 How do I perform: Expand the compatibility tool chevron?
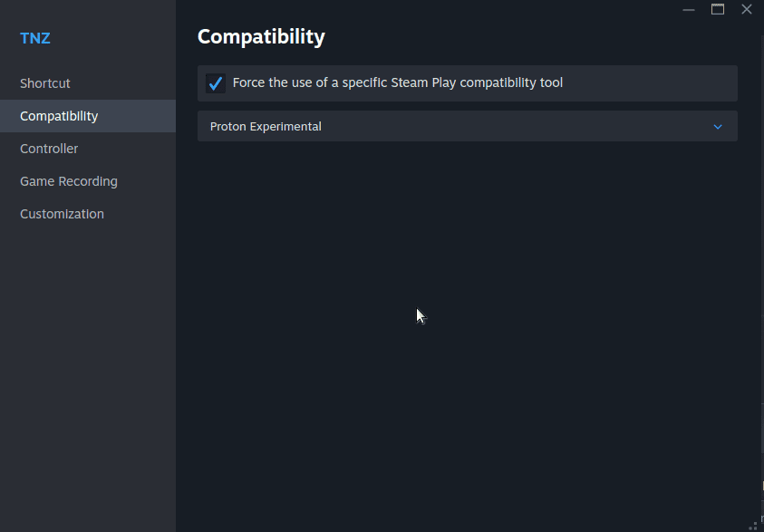pos(718,126)
